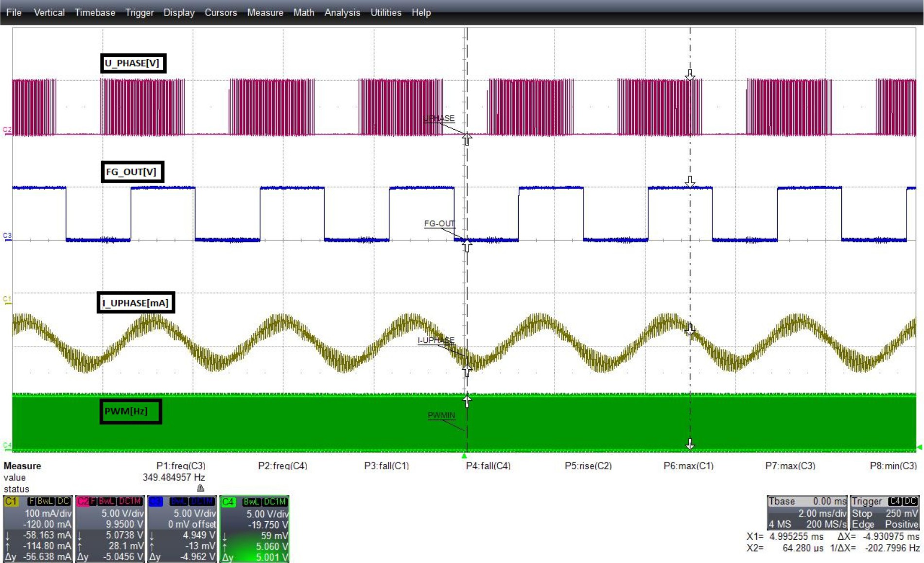Image resolution: width=924 pixels, height=563 pixels.
Task: Click the DC1M coupling badge on channel C2
Action: (x=129, y=501)
